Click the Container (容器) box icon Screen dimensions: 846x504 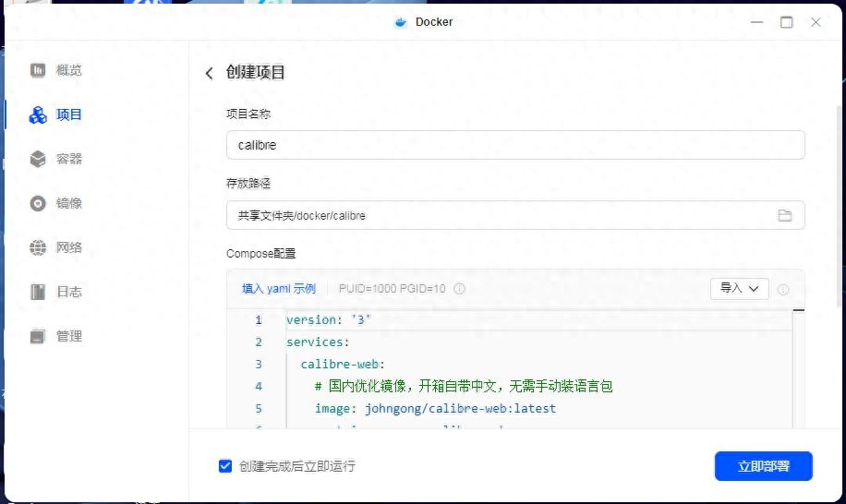click(x=38, y=159)
